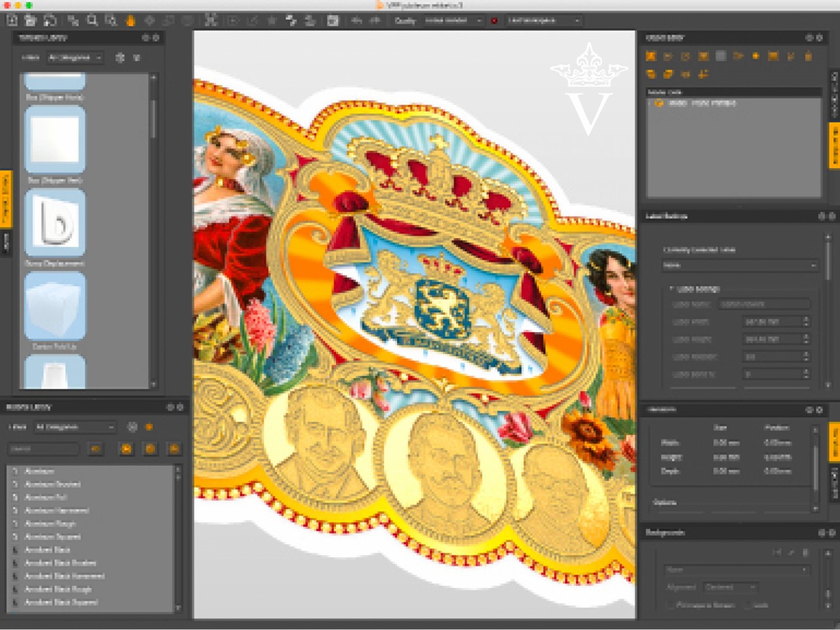The image size is (840, 630).
Task: Open the Quality dropdown in top toolbar
Action: [453, 21]
